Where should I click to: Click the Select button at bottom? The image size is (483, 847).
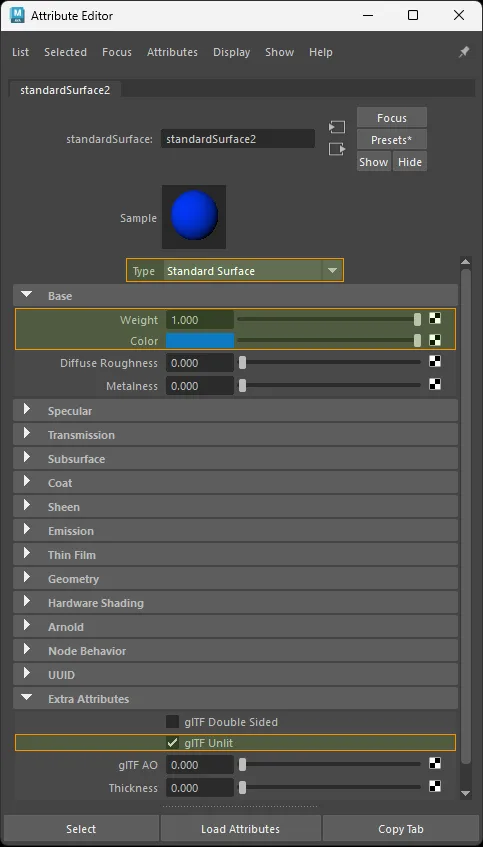[81, 829]
